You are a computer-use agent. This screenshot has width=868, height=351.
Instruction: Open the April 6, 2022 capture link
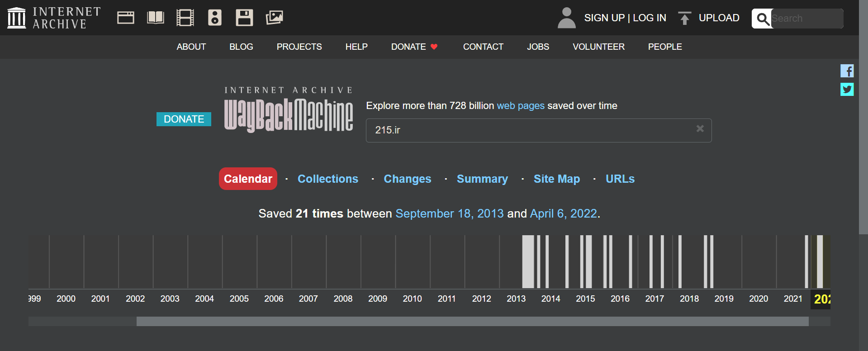point(563,213)
